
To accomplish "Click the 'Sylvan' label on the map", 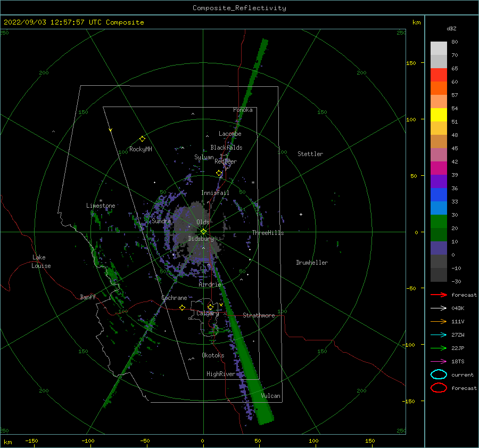I will pyautogui.click(x=204, y=157).
